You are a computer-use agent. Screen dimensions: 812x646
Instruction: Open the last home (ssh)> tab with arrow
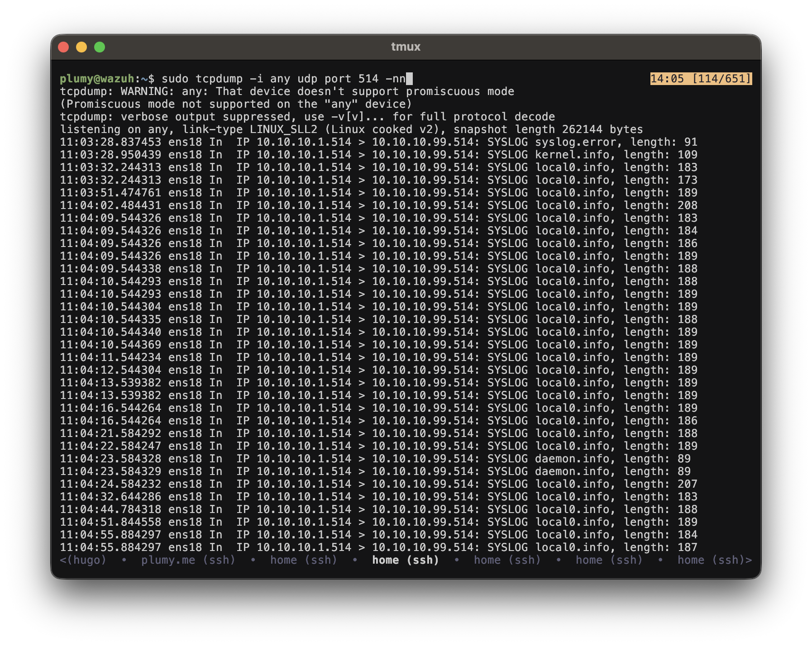click(x=715, y=560)
